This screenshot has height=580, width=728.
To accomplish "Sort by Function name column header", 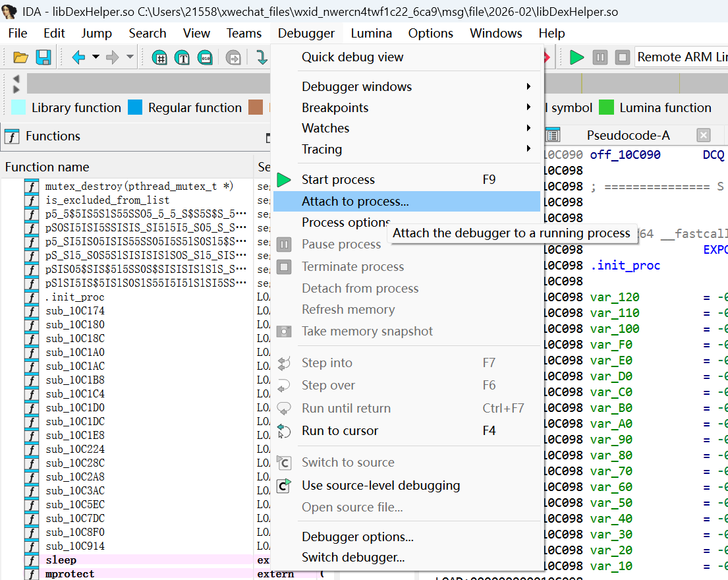I will [126, 167].
